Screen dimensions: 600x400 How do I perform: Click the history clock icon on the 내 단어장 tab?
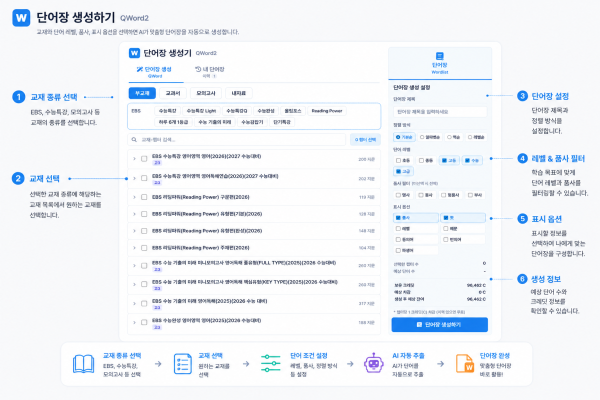(x=198, y=69)
